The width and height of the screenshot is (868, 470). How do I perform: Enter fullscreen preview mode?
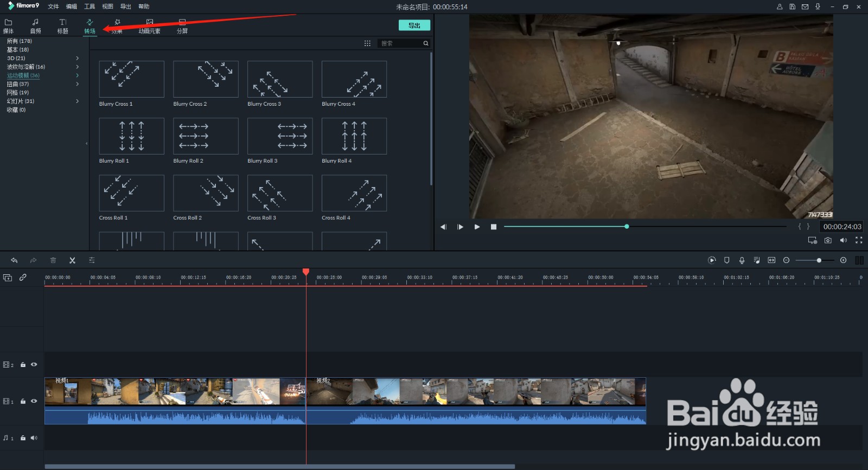[x=859, y=240]
